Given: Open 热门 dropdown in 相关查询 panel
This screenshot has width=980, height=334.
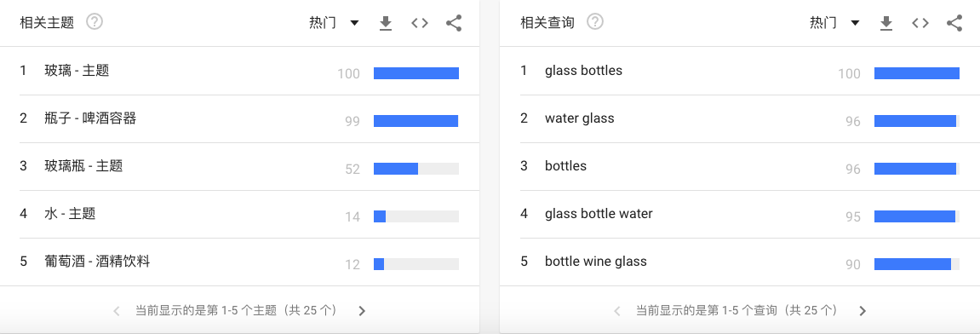Looking at the screenshot, I should (x=835, y=23).
